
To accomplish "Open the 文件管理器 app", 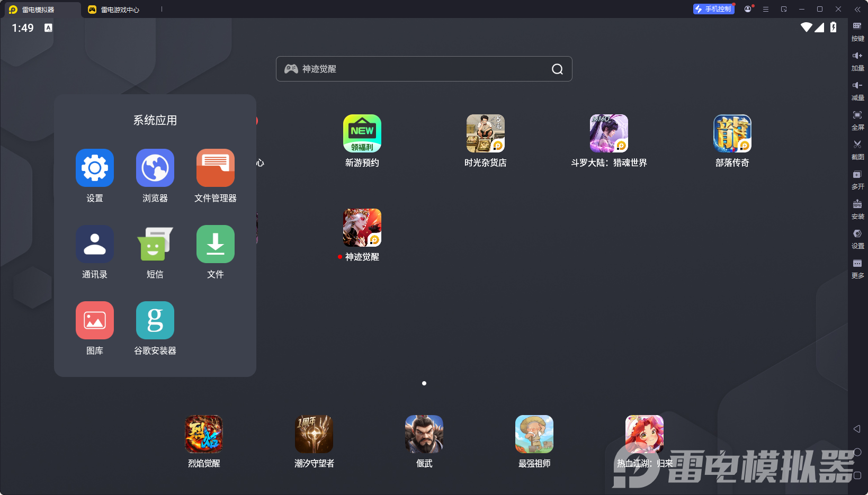I will click(216, 168).
